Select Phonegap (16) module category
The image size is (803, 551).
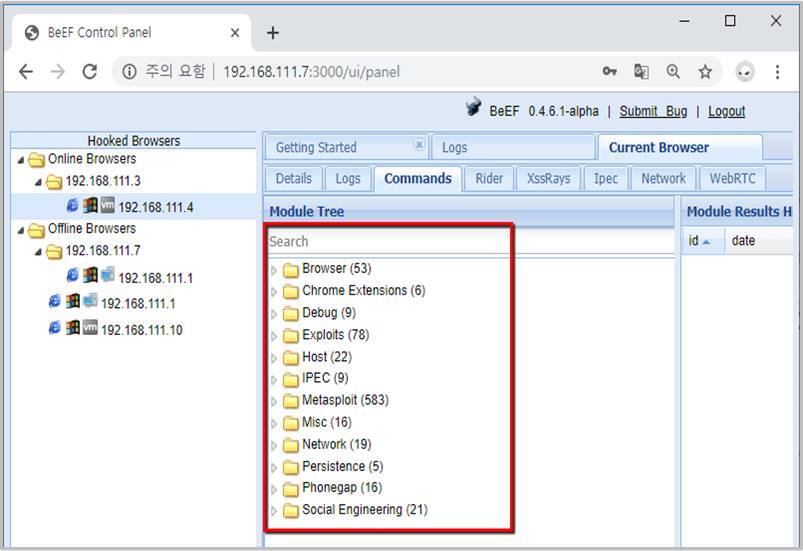click(x=342, y=488)
